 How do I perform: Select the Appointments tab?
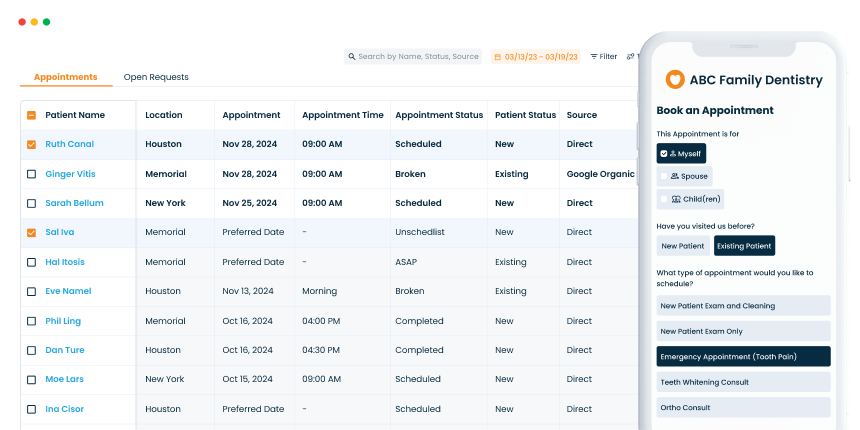click(66, 77)
